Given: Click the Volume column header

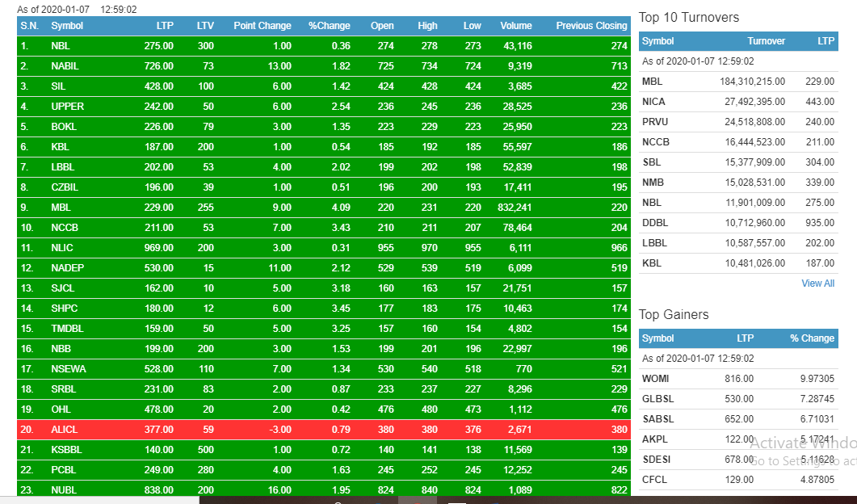Looking at the screenshot, I should 516,26.
